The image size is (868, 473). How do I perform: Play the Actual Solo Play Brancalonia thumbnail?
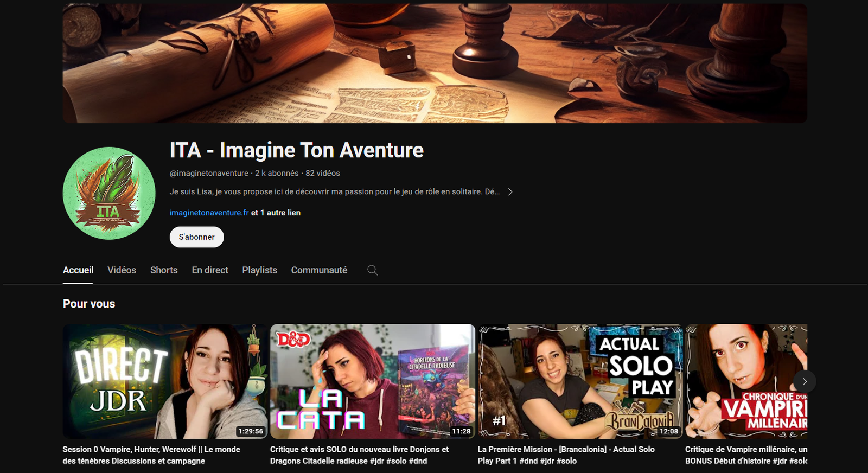click(x=580, y=381)
